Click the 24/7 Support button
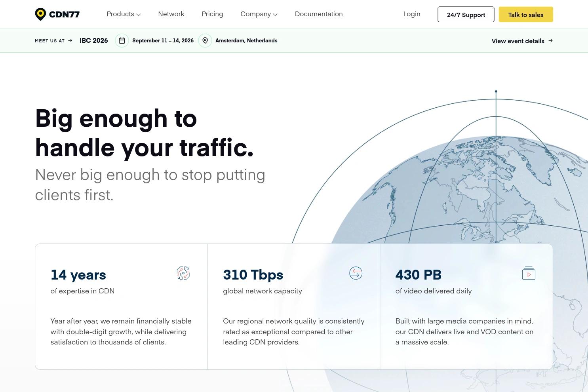The width and height of the screenshot is (588, 392). click(x=466, y=14)
